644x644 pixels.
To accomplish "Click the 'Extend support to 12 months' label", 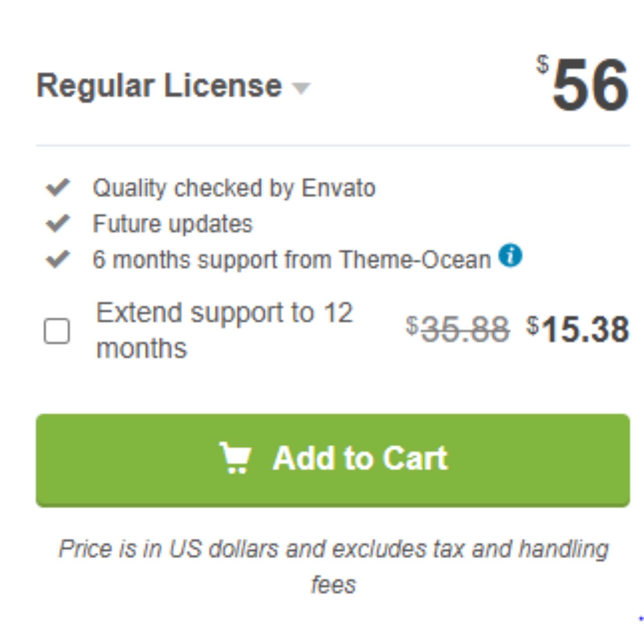I will (224, 330).
